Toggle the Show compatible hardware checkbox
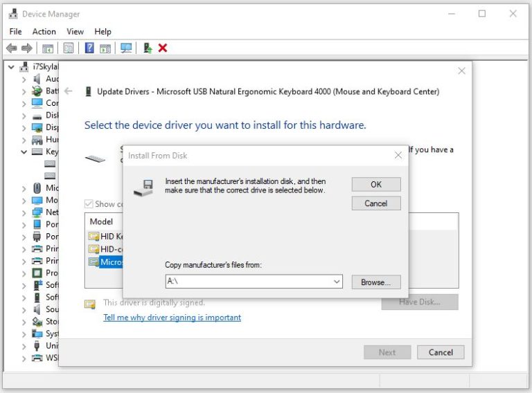This screenshot has width=532, height=393. (89, 204)
